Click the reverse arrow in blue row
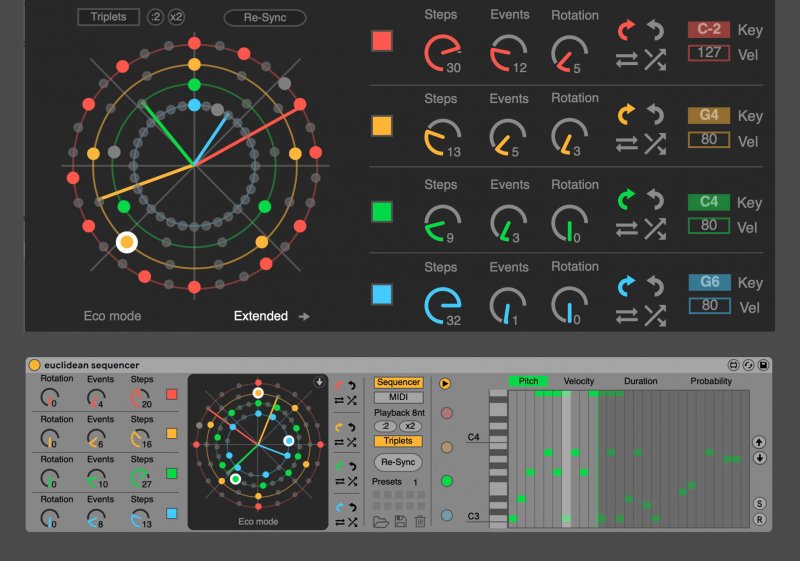This screenshot has height=561, width=800. 655,286
